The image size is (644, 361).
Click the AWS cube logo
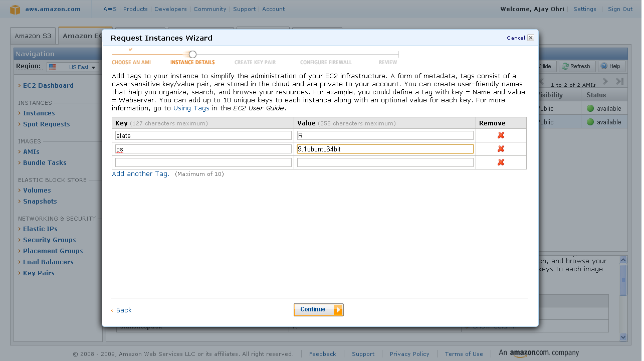(x=15, y=9)
